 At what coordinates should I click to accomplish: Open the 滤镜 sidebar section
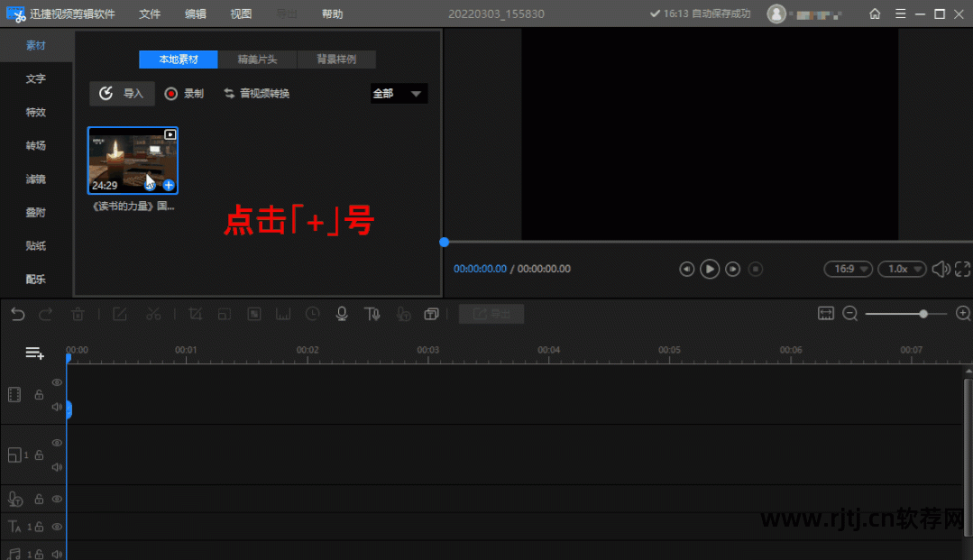[x=36, y=179]
